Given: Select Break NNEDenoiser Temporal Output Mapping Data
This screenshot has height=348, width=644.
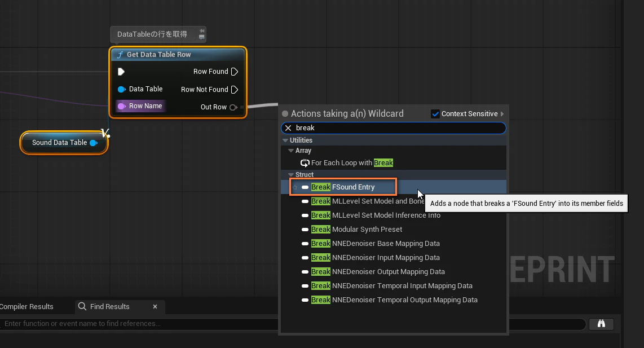Looking at the screenshot, I should [394, 300].
